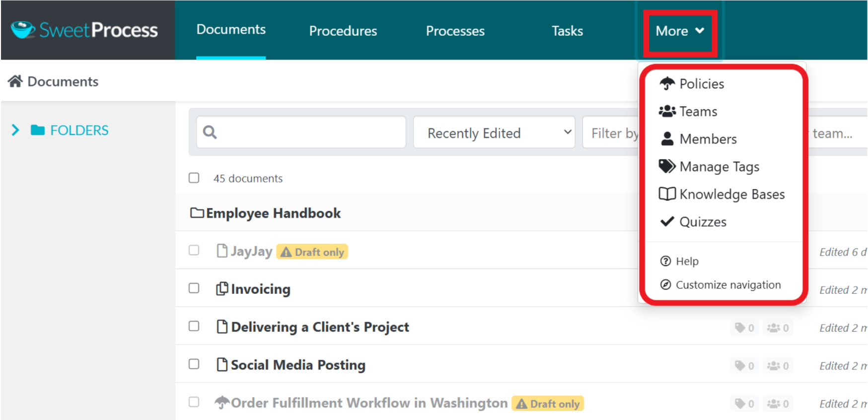Screen dimensions: 868x420
Task: Switch to the Documents tab
Action: tap(231, 30)
